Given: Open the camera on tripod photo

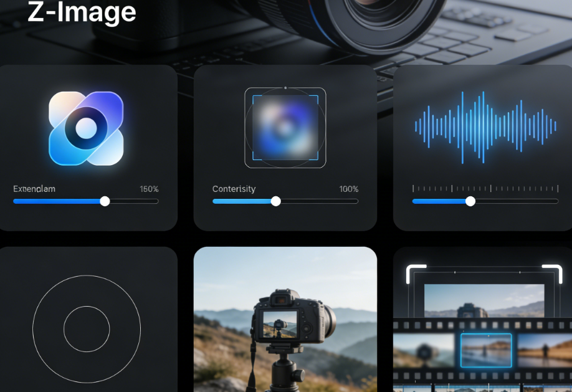Looking at the screenshot, I should pyautogui.click(x=285, y=319).
